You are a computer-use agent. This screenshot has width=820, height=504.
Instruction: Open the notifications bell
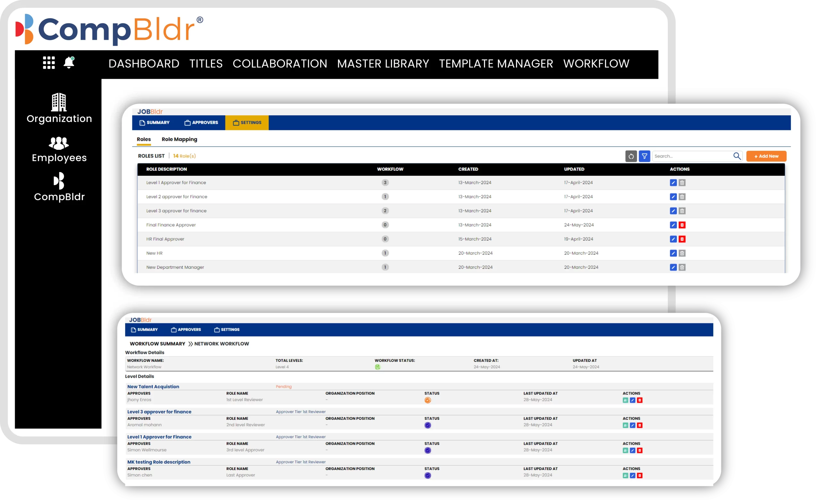(x=69, y=62)
